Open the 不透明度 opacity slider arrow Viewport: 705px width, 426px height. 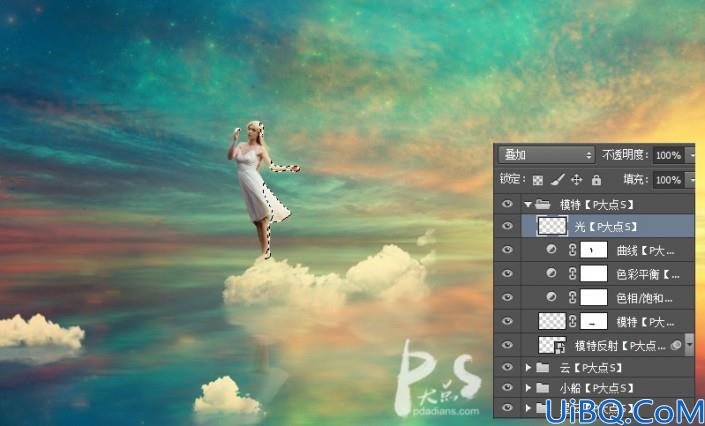[691, 155]
